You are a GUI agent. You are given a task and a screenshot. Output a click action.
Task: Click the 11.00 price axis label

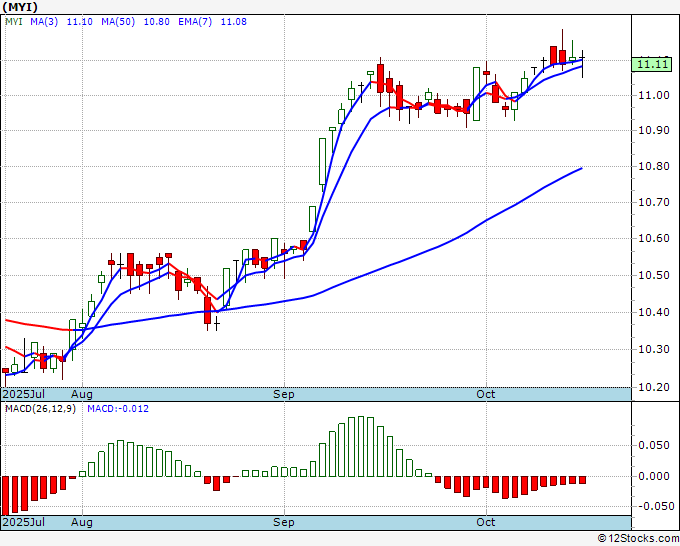tap(654, 95)
